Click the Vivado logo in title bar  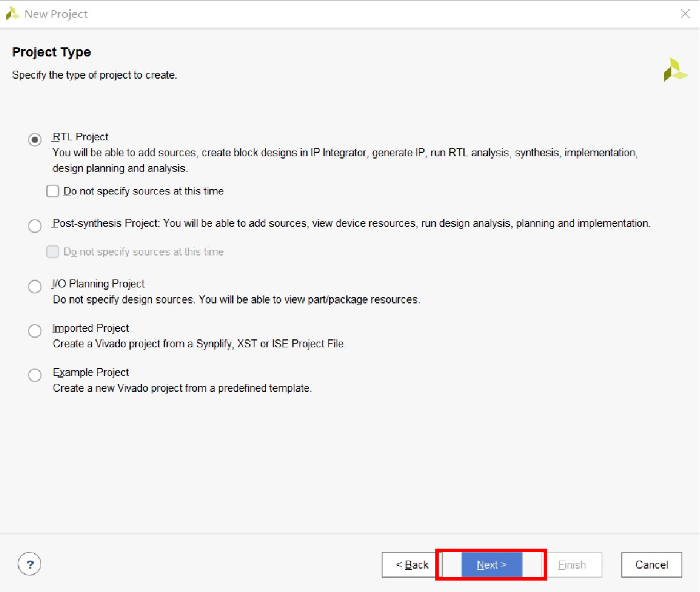pyautogui.click(x=13, y=14)
